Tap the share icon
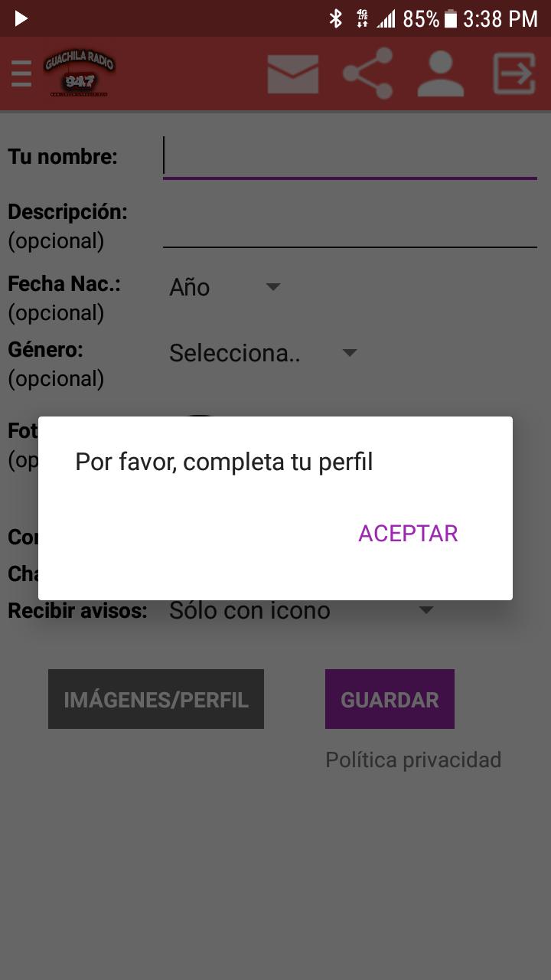Viewport: 551px width, 980px height. [368, 73]
